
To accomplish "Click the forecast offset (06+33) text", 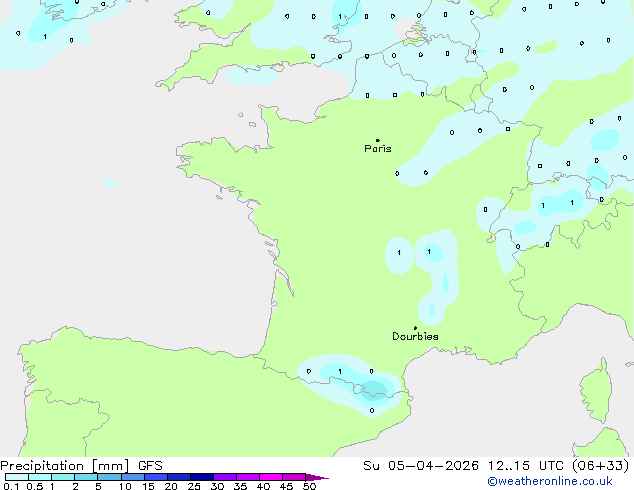I will [x=601, y=466].
